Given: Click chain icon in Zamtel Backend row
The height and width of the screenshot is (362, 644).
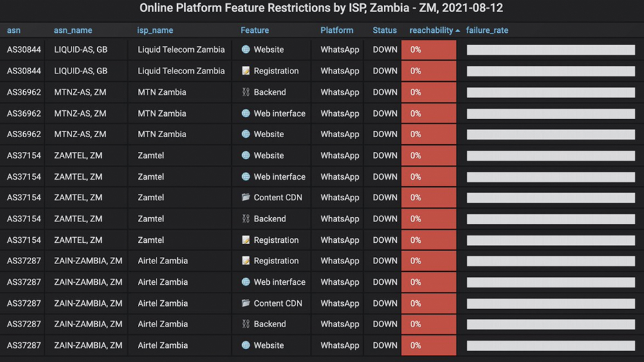Looking at the screenshot, I should coord(245,218).
